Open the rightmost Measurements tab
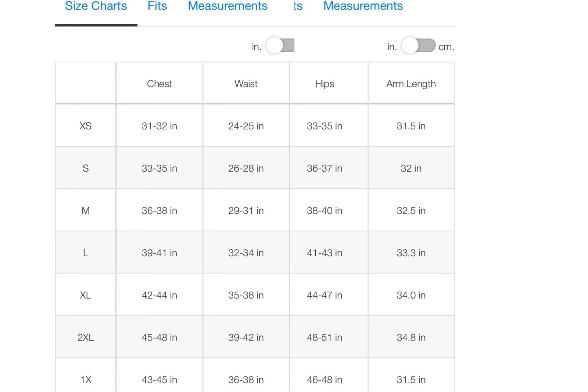The width and height of the screenshot is (588, 392). (363, 6)
